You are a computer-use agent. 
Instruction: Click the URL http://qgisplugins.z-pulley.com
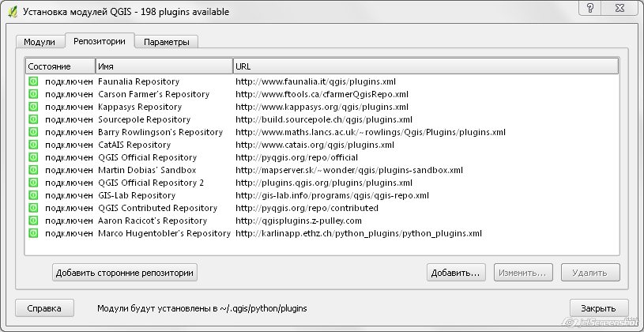pyautogui.click(x=299, y=221)
